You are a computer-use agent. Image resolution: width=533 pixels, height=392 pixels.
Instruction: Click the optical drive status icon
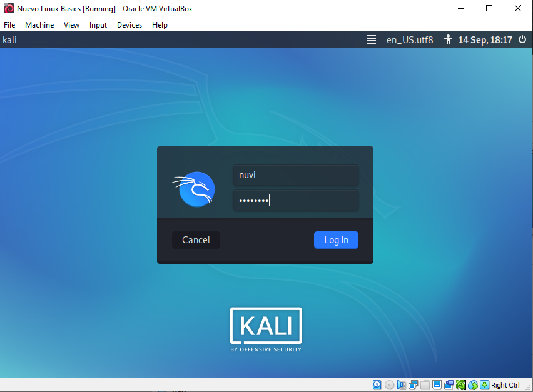coord(388,384)
